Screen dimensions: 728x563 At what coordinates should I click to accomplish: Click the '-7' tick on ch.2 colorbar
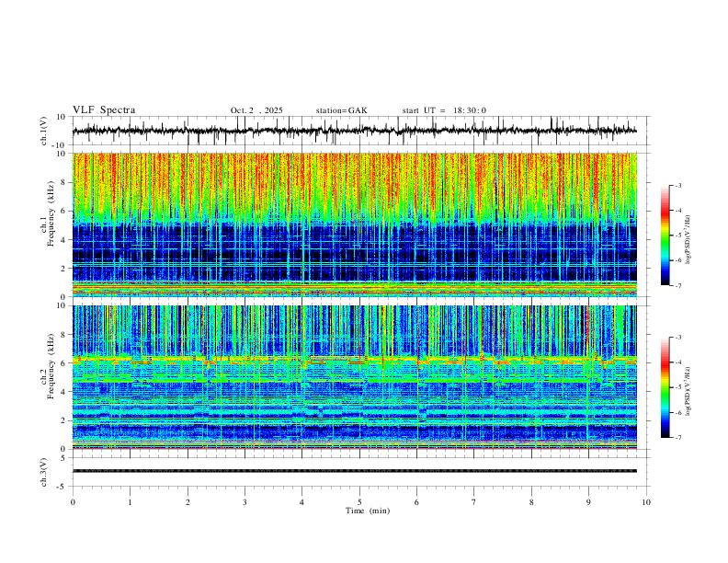pyautogui.click(x=678, y=438)
